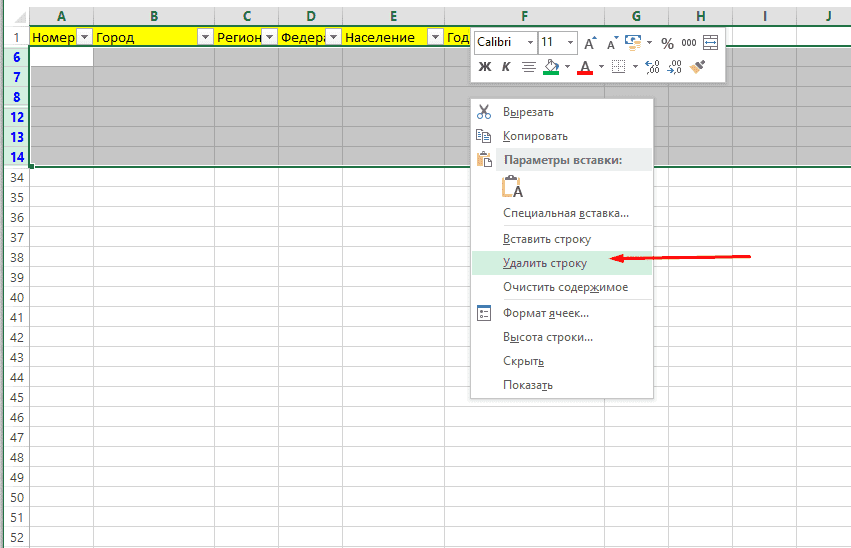Increase font size in mini toolbar
The image size is (851, 548).
[x=590, y=43]
